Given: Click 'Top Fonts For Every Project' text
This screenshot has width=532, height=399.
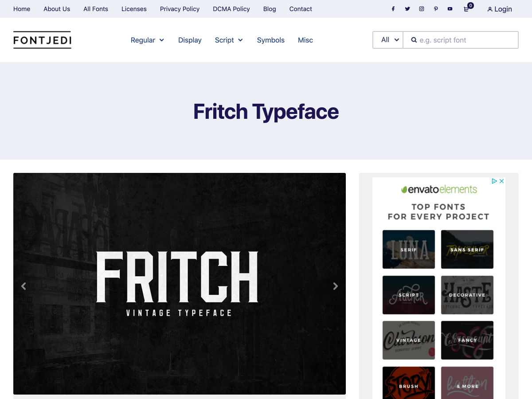Looking at the screenshot, I should point(438,211).
